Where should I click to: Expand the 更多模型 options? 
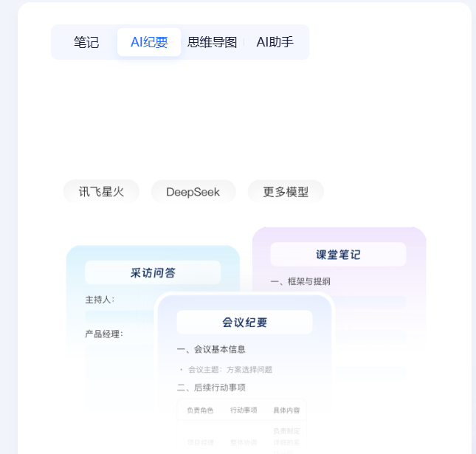click(286, 192)
